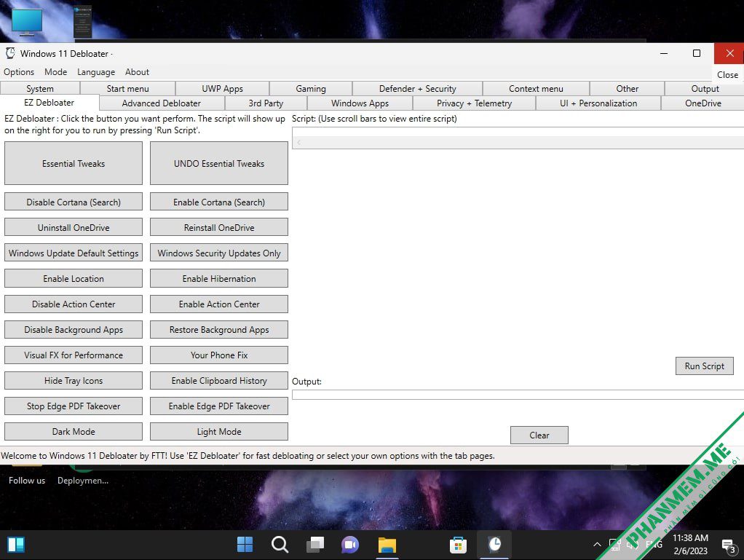The height and width of the screenshot is (560, 744).
Task: Open the Mode menu
Action: click(55, 71)
